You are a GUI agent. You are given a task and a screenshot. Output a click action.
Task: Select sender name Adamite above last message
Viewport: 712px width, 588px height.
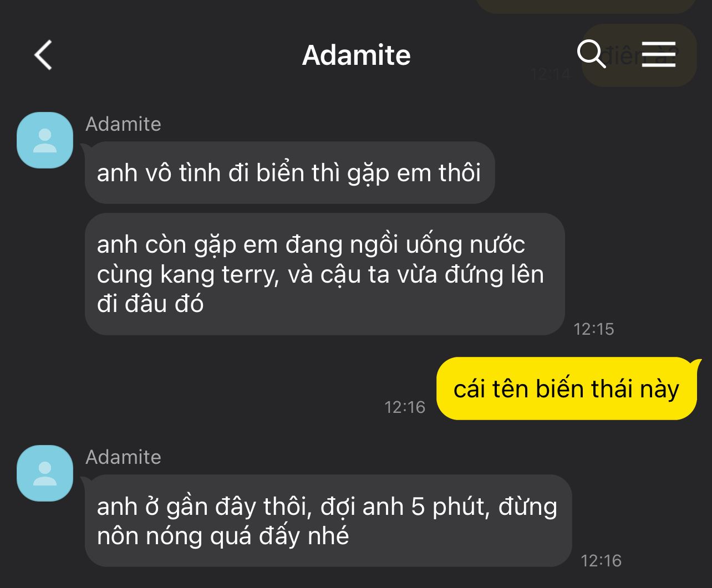(x=123, y=457)
